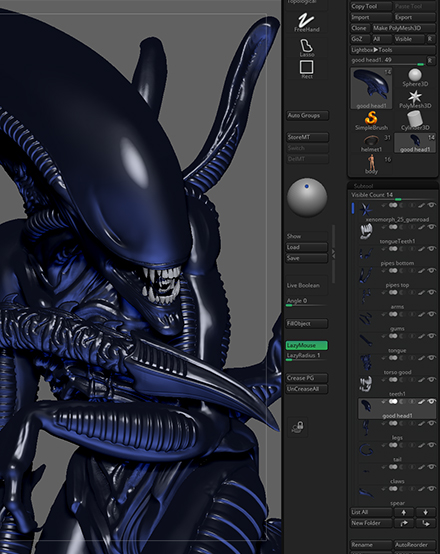Select the body figure tool
This screenshot has width=440, height=554.
371,164
